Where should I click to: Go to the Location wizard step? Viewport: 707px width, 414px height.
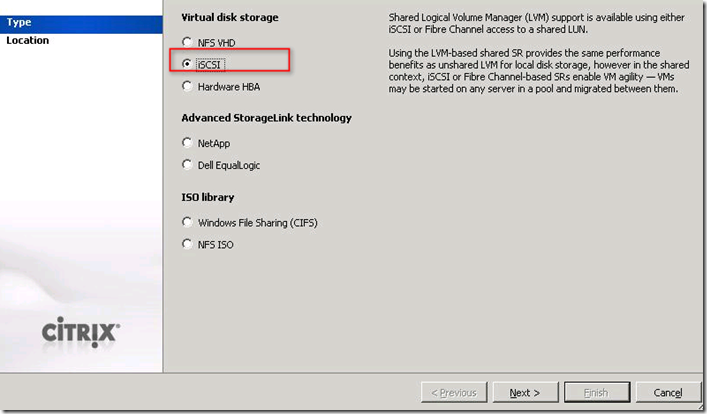pos(27,40)
